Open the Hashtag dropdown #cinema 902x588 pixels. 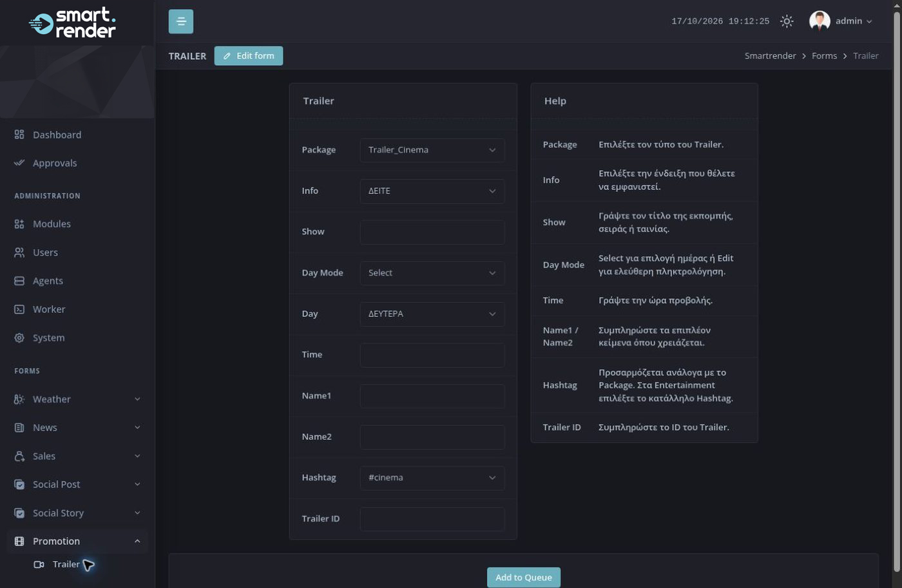tap(432, 478)
